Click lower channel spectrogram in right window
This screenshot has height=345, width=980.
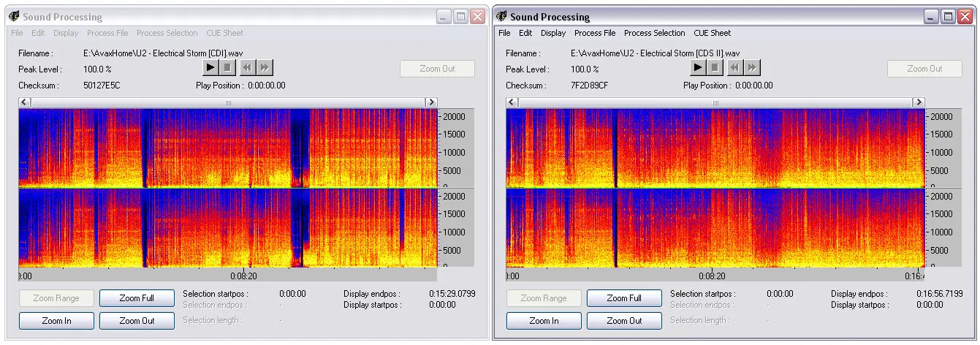pyautogui.click(x=715, y=228)
